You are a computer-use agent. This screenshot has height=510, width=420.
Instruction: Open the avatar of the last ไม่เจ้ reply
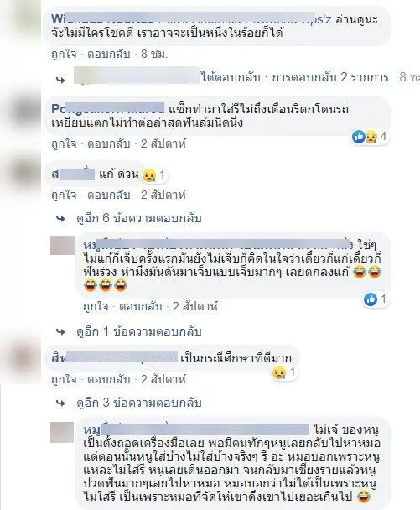coord(62,432)
